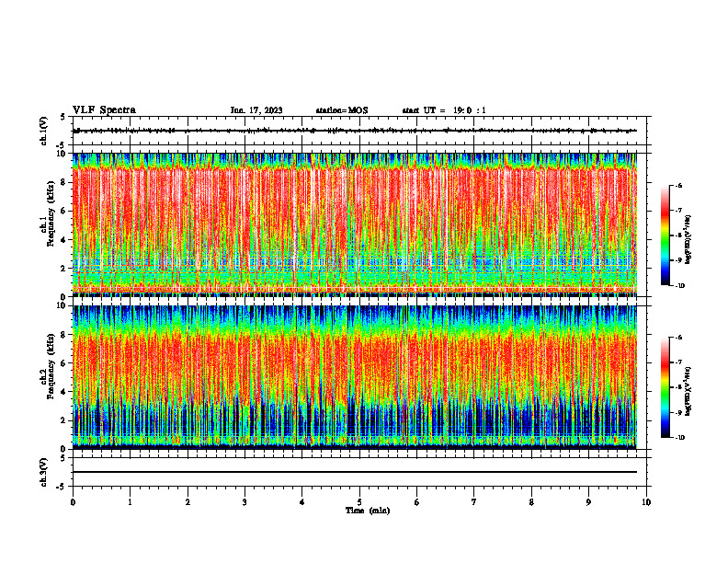Click time axis tick label "9"
This screenshot has height=563, width=728.
[x=588, y=502]
